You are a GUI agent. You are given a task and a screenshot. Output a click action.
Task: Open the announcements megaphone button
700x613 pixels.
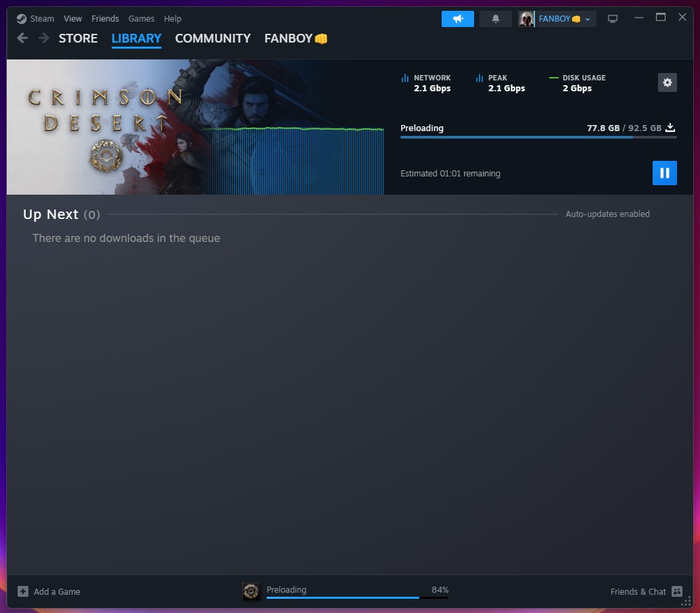pyautogui.click(x=458, y=19)
